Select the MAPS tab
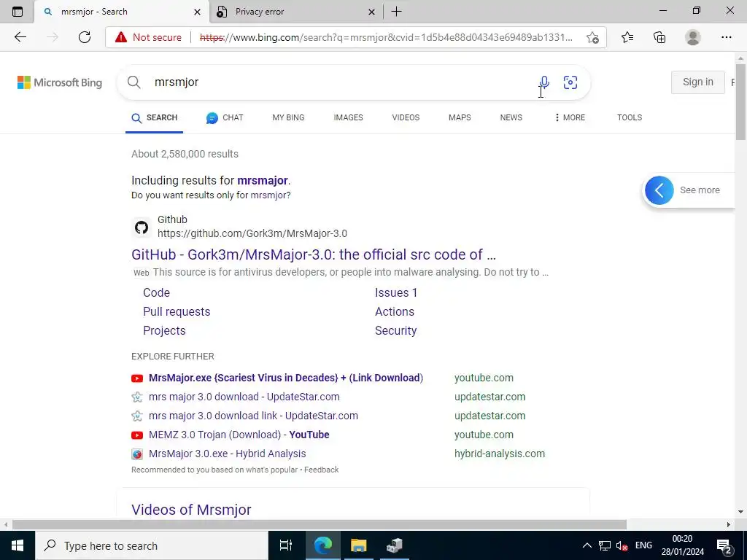Screen dimensions: 747x560 (460, 117)
